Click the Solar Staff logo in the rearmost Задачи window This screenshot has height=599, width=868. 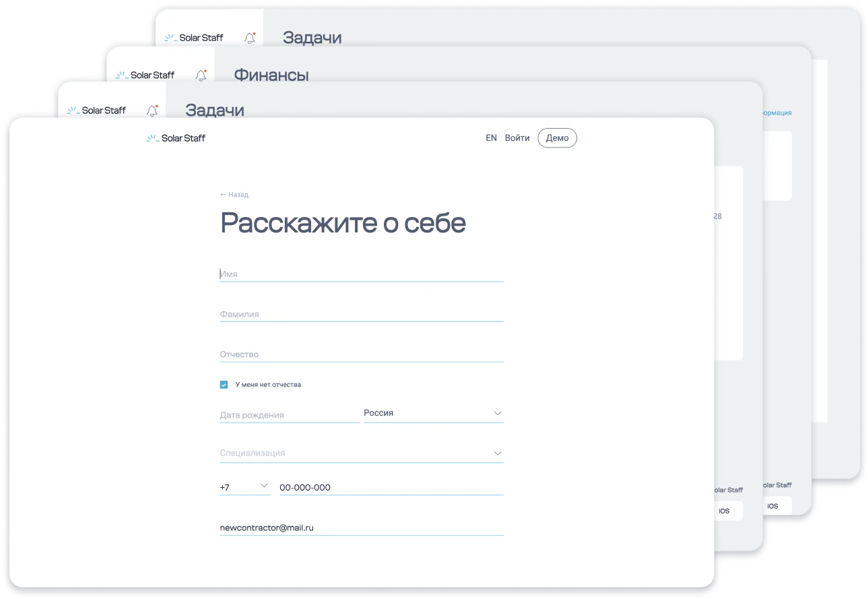(194, 38)
